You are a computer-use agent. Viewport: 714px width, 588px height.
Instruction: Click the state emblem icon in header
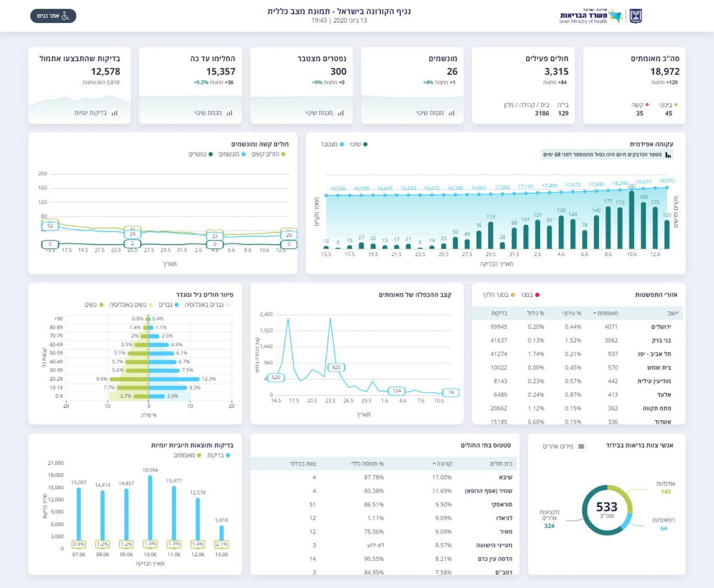point(636,16)
